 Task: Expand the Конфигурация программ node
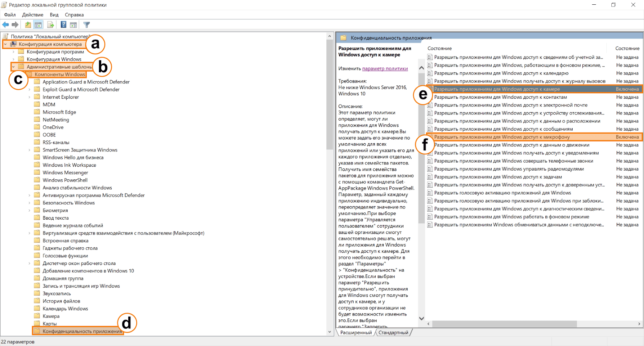click(x=13, y=52)
